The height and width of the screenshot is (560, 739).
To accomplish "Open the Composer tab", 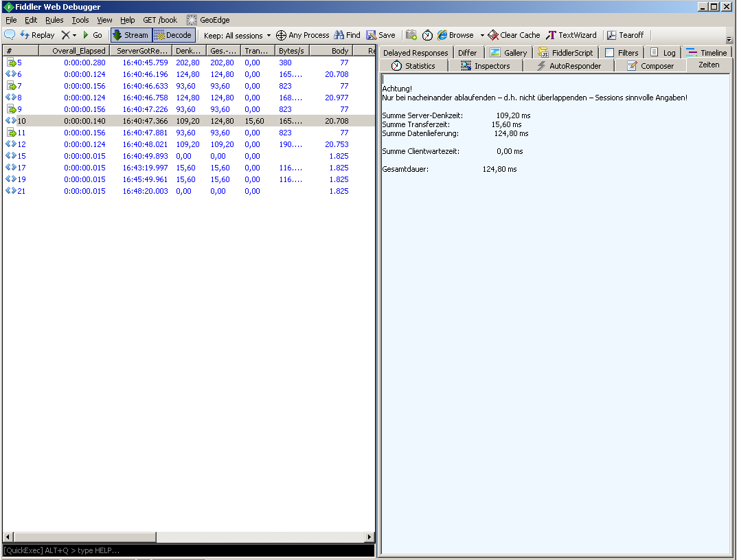I will [x=650, y=66].
